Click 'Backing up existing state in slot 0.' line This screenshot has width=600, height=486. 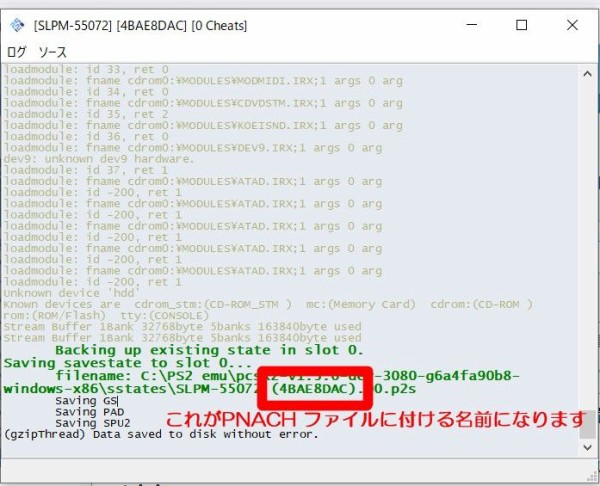(x=209, y=350)
